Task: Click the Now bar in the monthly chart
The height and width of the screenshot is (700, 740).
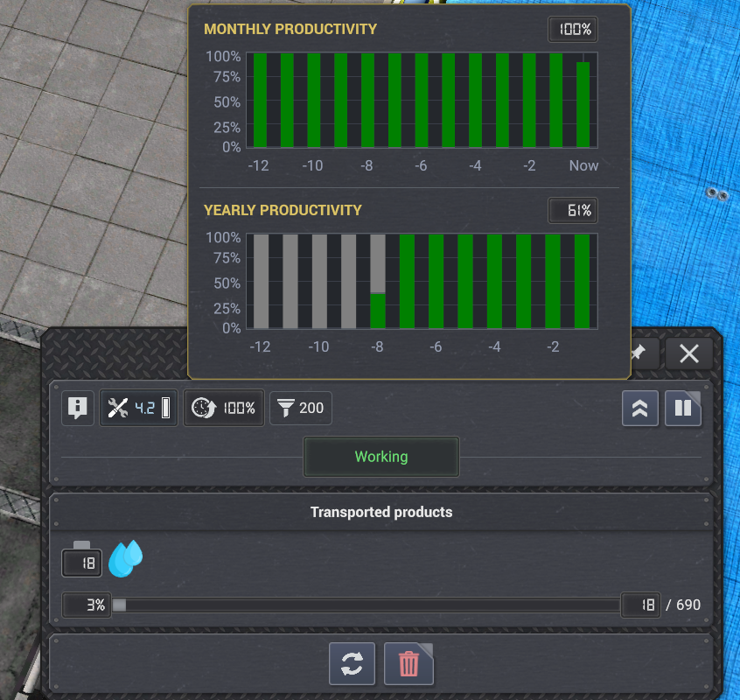Action: click(583, 104)
